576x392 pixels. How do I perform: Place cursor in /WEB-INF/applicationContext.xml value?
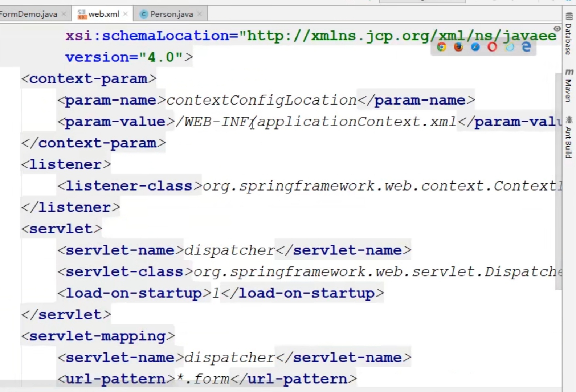point(316,122)
